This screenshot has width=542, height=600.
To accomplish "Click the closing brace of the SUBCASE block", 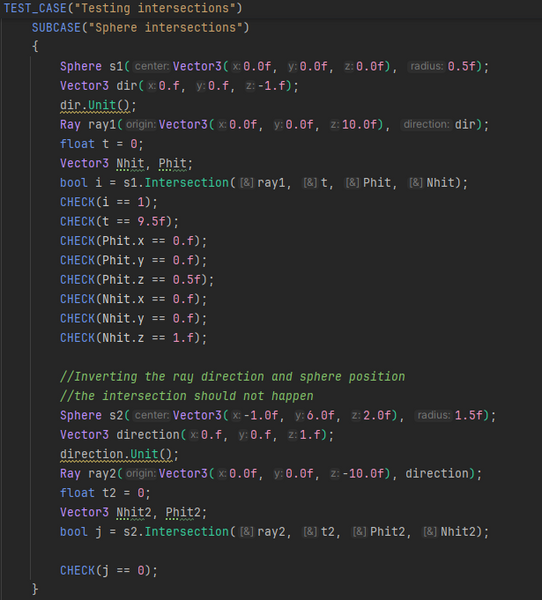I will click(x=35, y=589).
